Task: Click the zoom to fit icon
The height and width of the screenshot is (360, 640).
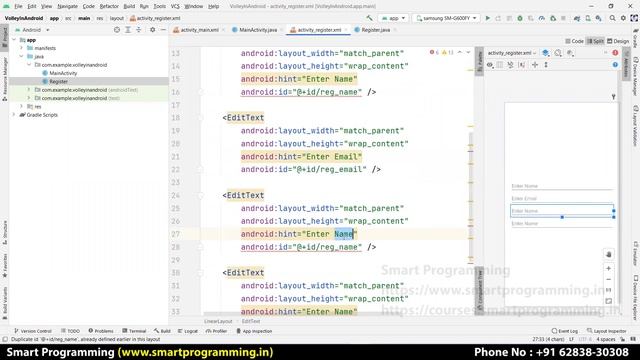Action: pos(609,301)
